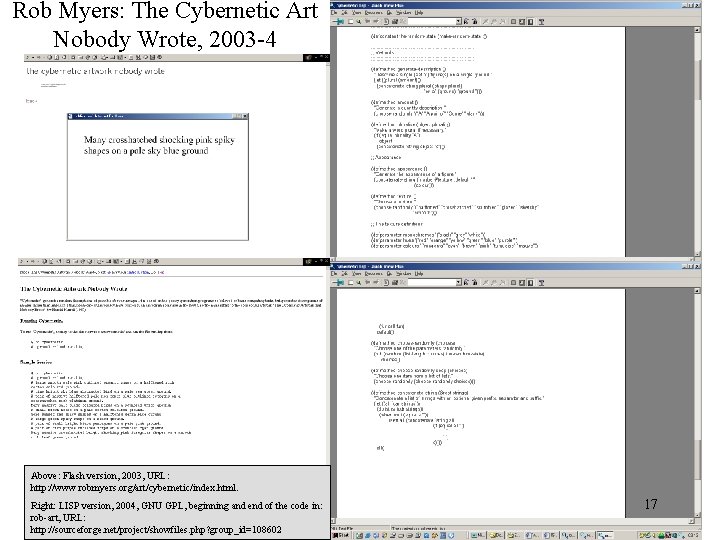Open Resources menu in upper code editor
The image size is (720, 540).
[373, 13]
